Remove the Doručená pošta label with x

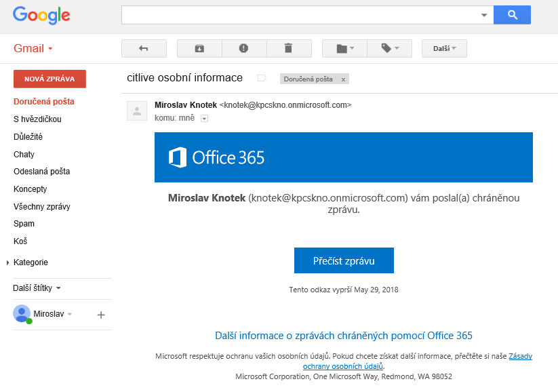[x=343, y=79]
